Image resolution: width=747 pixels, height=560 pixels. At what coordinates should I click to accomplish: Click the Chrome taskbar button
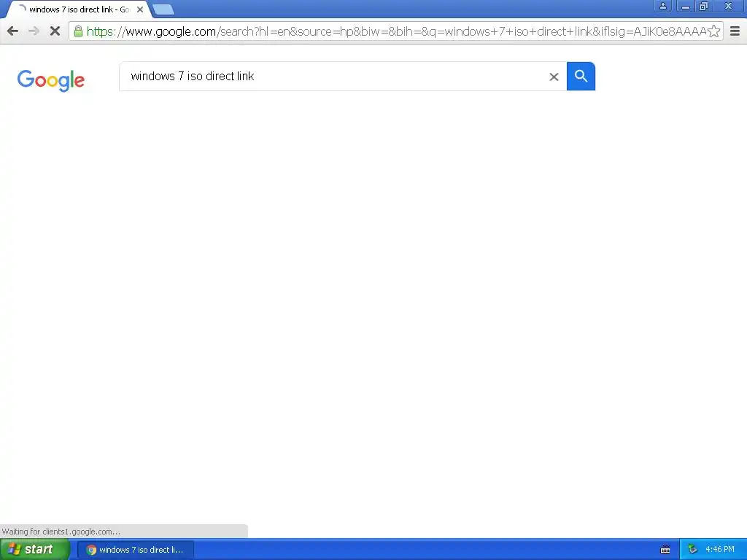tap(136, 550)
